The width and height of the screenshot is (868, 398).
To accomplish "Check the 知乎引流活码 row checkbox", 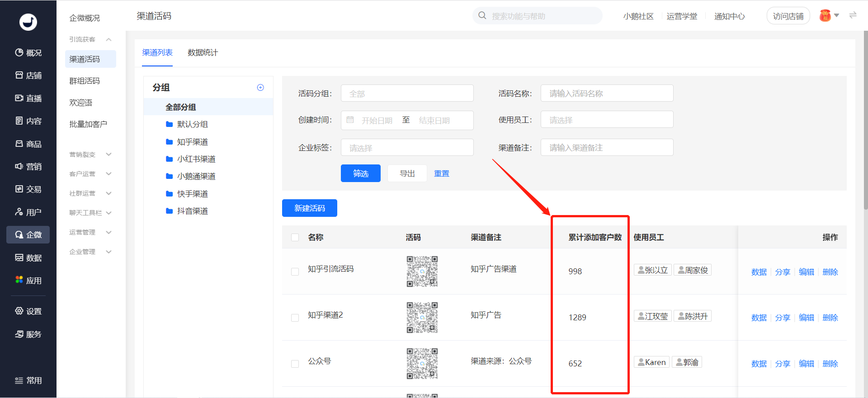I will click(x=295, y=272).
